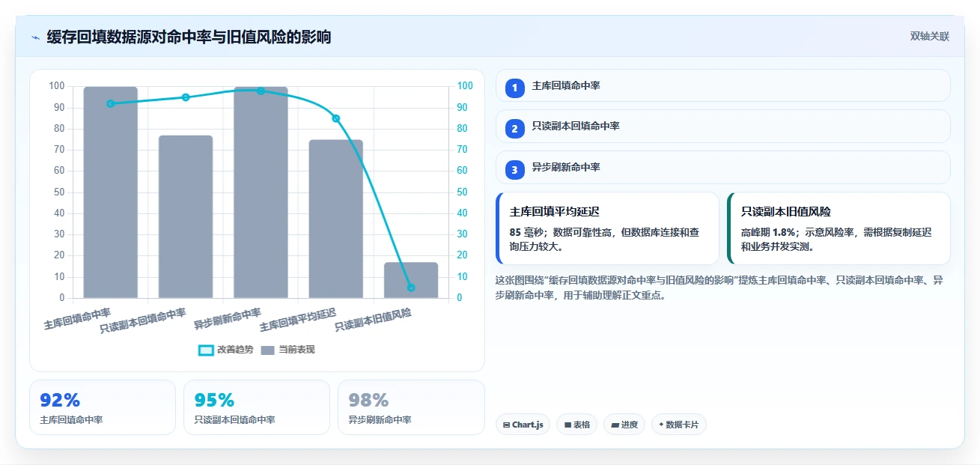Click the 表格 tag
This screenshot has height=465, width=980.
coord(576,425)
